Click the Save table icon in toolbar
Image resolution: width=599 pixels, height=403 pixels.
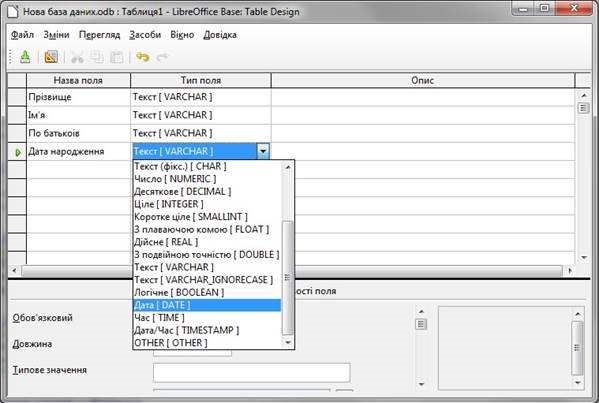(x=25, y=57)
